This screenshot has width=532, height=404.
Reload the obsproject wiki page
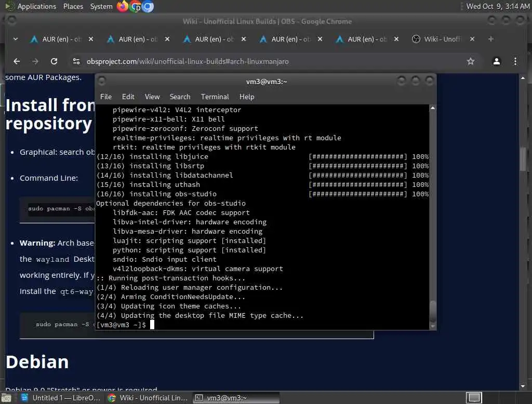click(x=54, y=61)
